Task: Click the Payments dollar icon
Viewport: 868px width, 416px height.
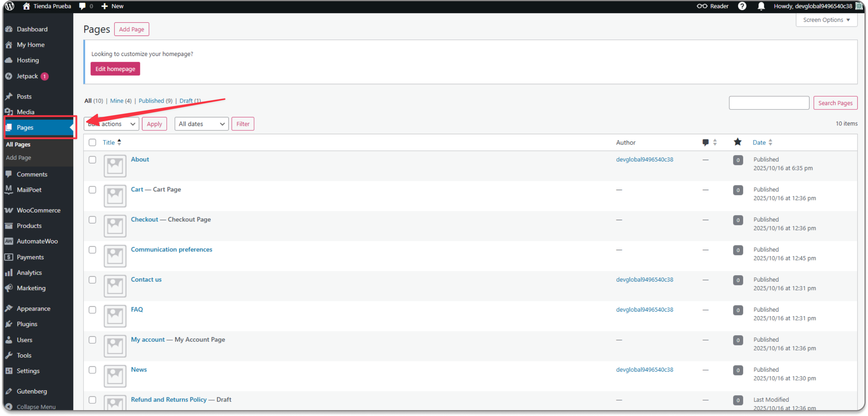Action: 9,257
